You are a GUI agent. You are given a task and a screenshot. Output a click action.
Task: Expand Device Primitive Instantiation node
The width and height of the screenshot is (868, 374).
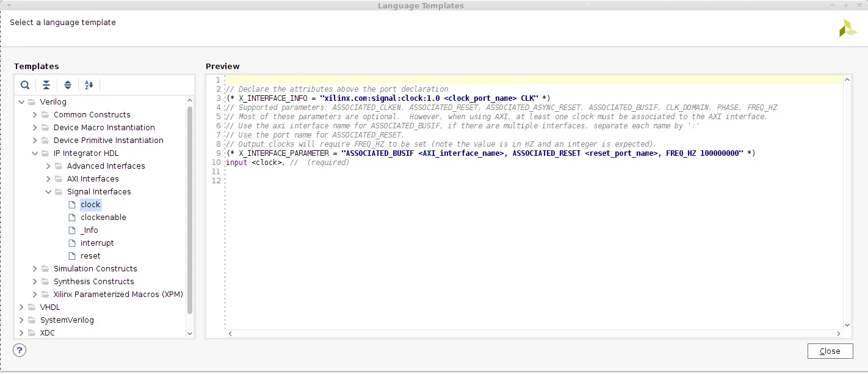point(35,141)
